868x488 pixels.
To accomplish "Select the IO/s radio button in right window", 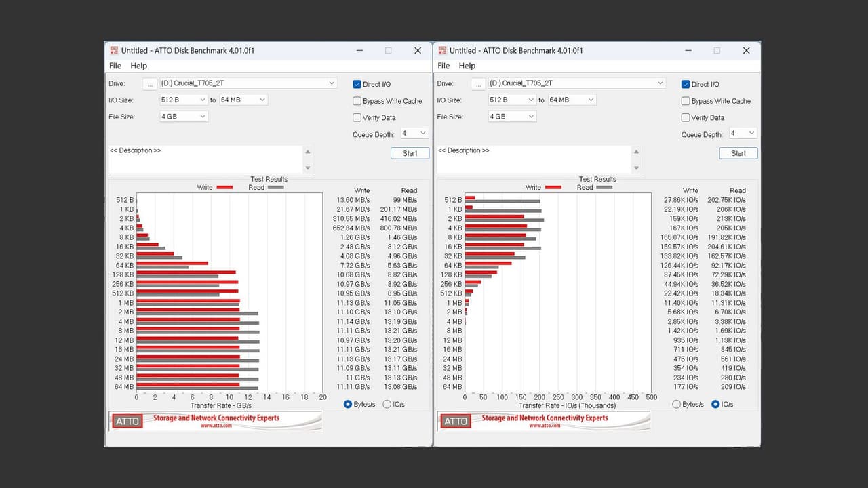I will click(x=715, y=404).
